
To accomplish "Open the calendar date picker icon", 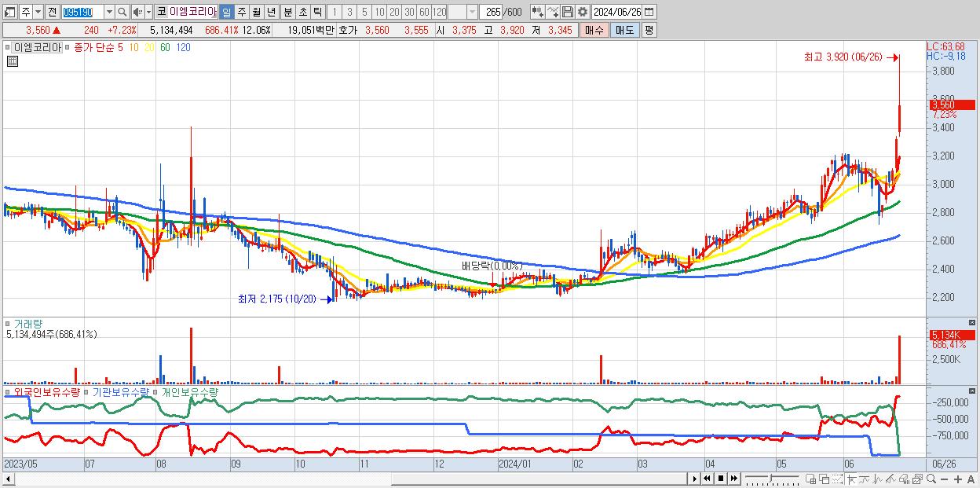I will 649,12.
